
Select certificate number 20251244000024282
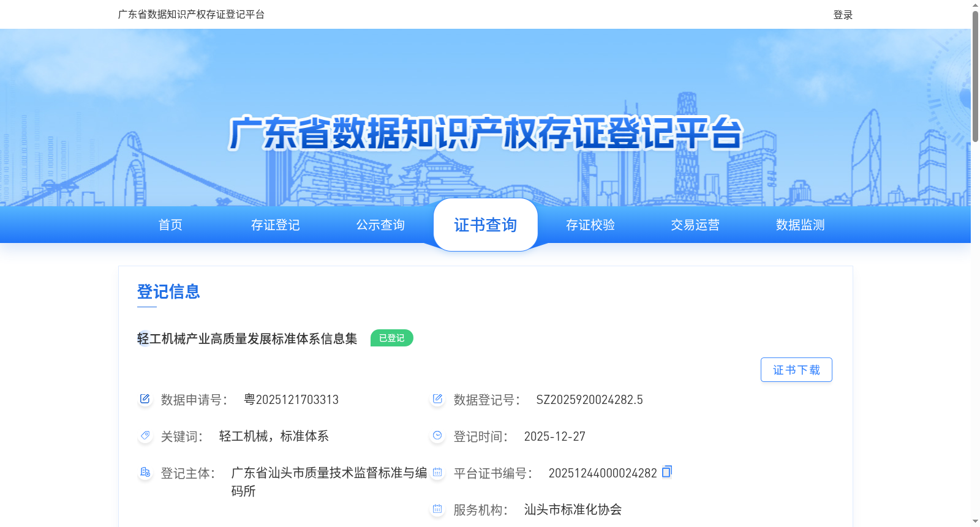603,473
